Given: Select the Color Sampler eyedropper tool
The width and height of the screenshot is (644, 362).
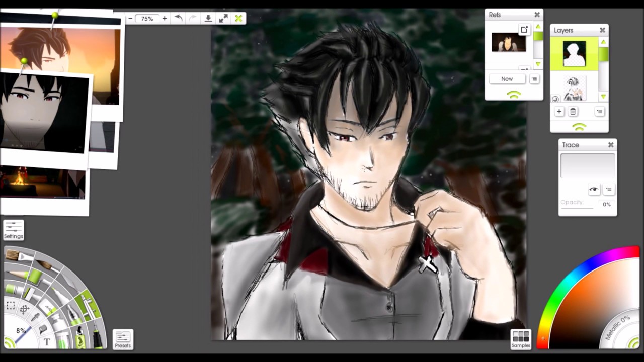Looking at the screenshot, I should [35, 317].
